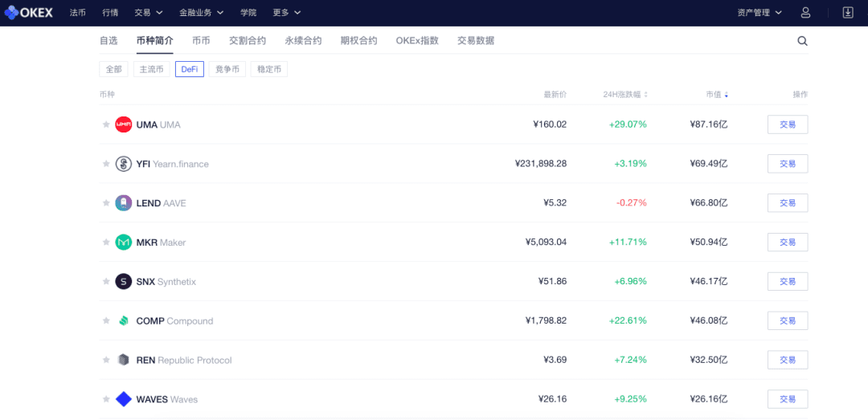
Task: Favorite MKR with the star
Action: pyautogui.click(x=106, y=243)
